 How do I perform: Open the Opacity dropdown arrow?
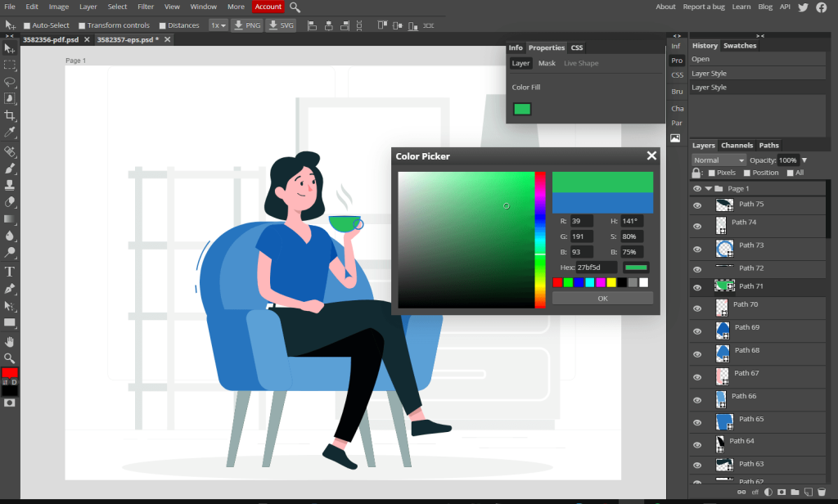click(x=804, y=160)
